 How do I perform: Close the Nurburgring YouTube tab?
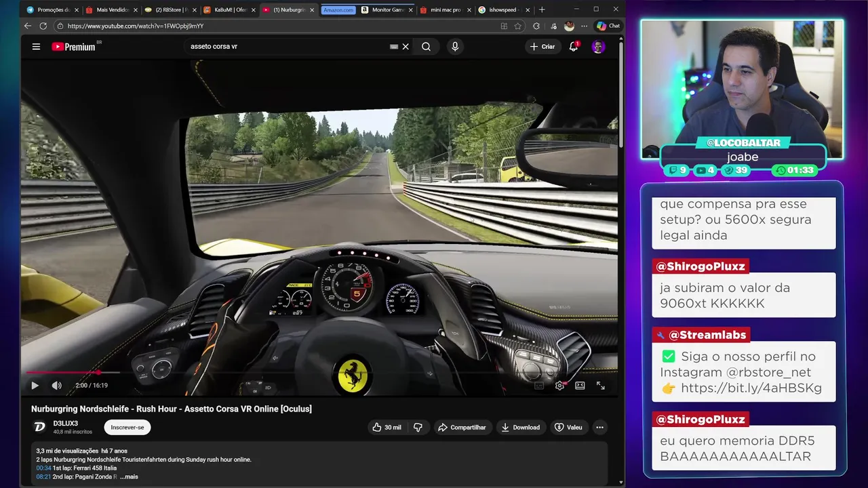312,10
